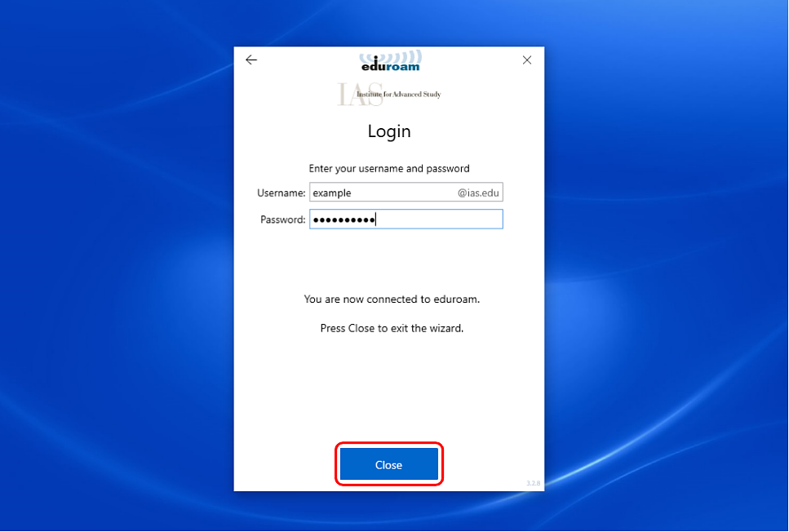Click the Password label
This screenshot has height=532, width=789.
[282, 219]
